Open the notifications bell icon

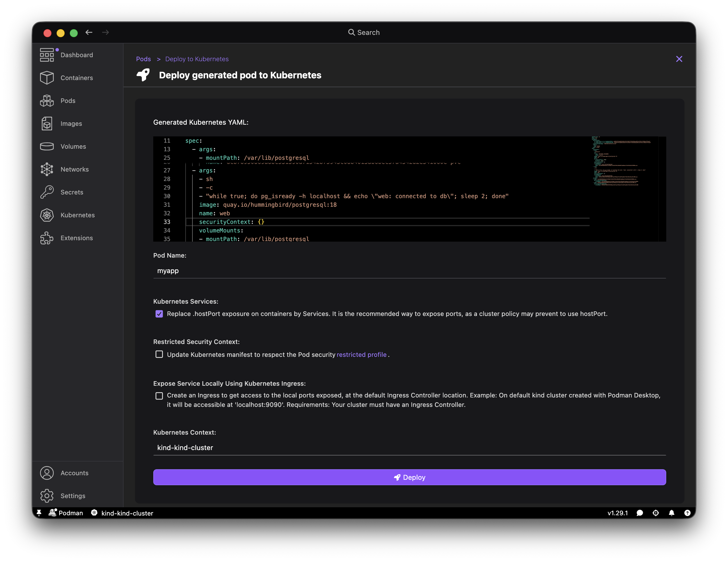(x=671, y=513)
